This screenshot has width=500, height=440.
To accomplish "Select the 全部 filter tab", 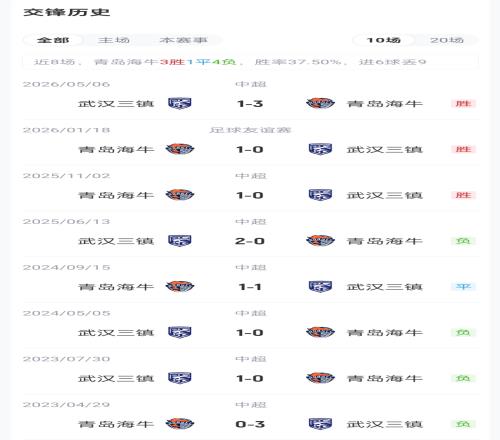I will point(53,40).
